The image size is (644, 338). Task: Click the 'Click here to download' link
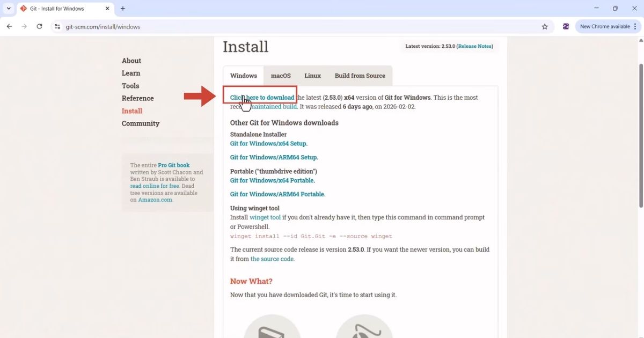(x=262, y=98)
